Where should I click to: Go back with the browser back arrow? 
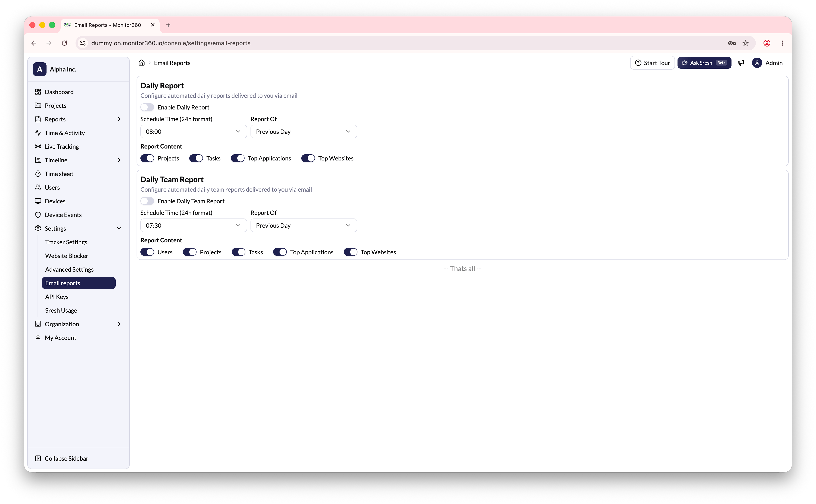(x=34, y=43)
